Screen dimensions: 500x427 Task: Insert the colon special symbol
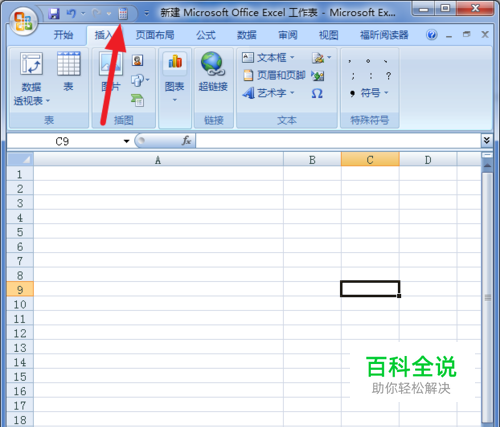pyautogui.click(x=371, y=76)
